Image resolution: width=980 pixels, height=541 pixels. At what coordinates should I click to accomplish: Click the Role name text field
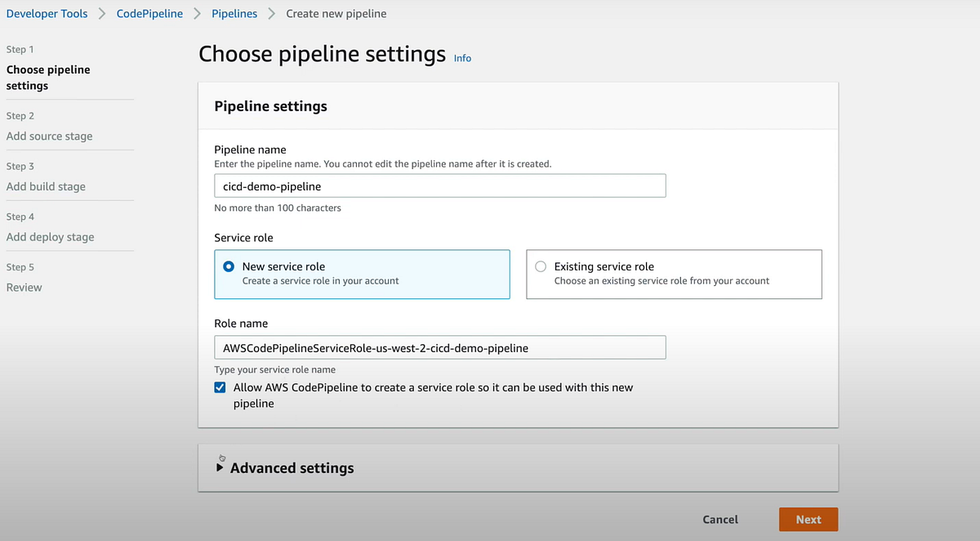[x=439, y=348]
